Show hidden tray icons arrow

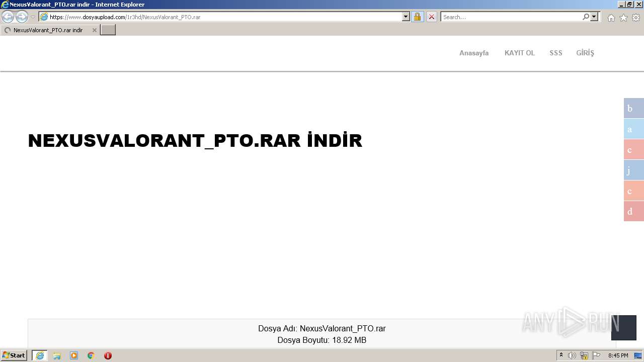(561, 355)
